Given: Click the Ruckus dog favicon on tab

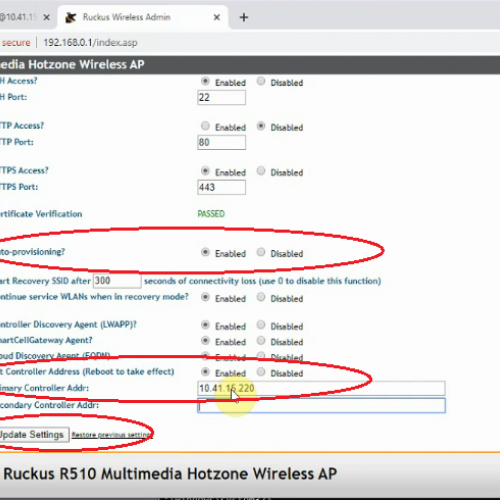Looking at the screenshot, I should [70, 17].
